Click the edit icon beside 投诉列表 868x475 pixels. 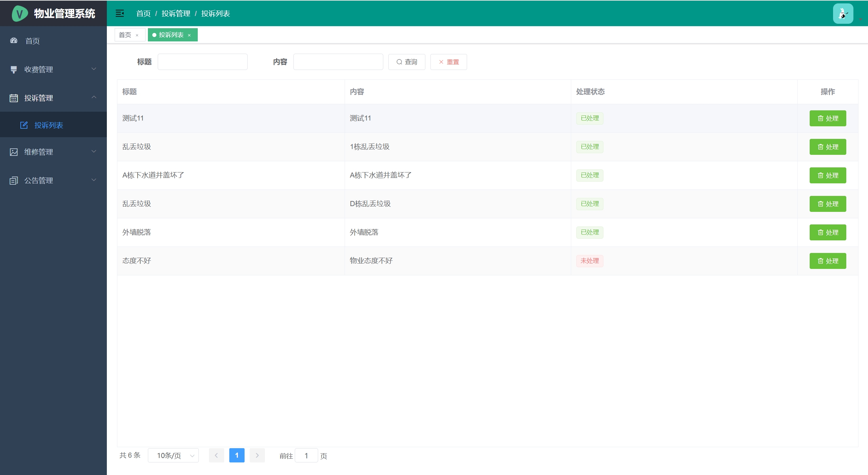pos(24,125)
